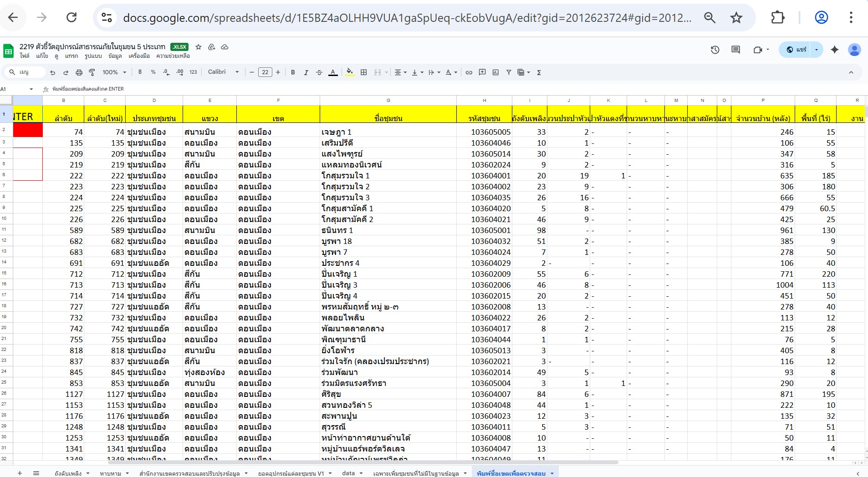Image resolution: width=868 pixels, height=477 pixels.
Task: Show all comments icon
Action: coord(735,50)
